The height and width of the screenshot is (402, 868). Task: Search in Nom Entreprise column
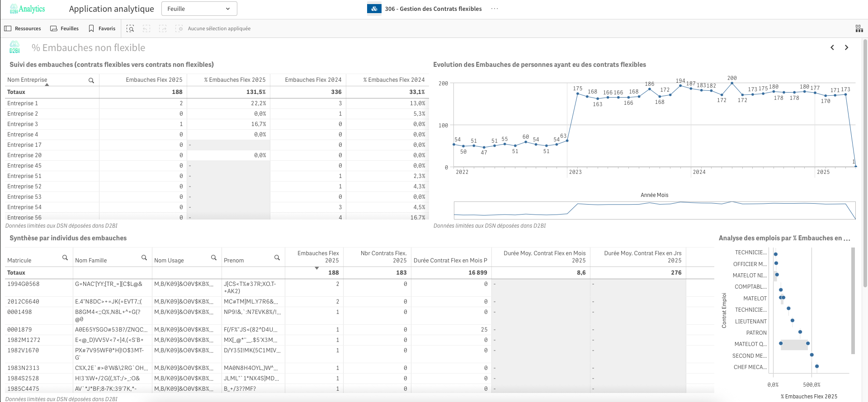point(91,80)
